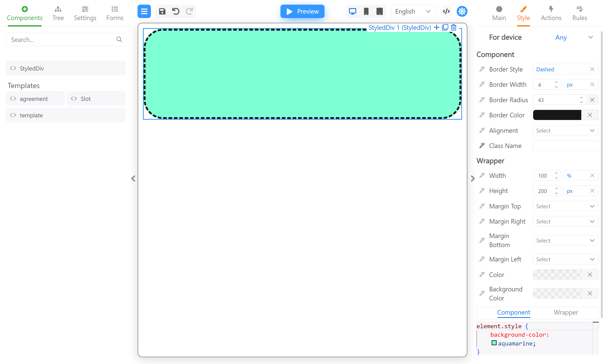Open the Margin Top select dropdown
This screenshot has width=605, height=364.
pos(566,206)
